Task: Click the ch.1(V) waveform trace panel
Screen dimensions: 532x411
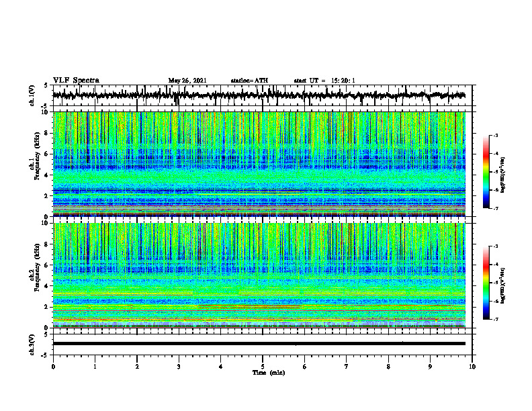Action: coord(263,95)
